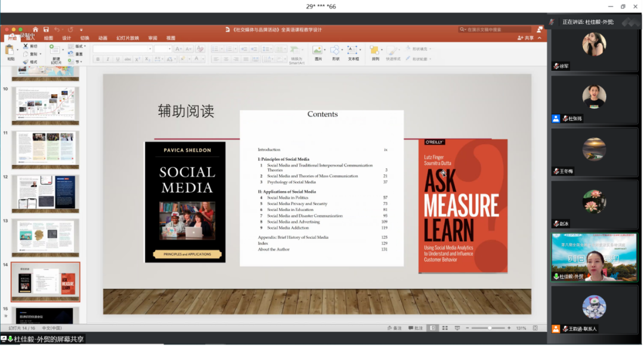Viewport: 644px width, 346px height.
Task: Click the Format painter (格式) brush icon
Action: coord(26,62)
